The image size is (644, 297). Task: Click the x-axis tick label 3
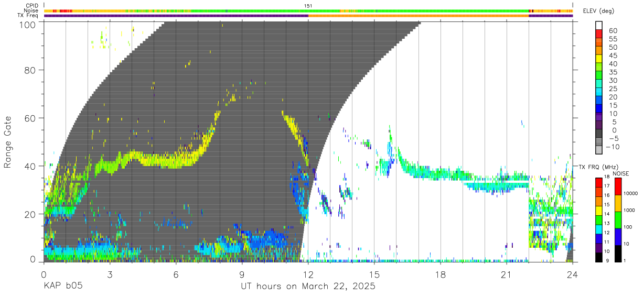pyautogui.click(x=110, y=274)
